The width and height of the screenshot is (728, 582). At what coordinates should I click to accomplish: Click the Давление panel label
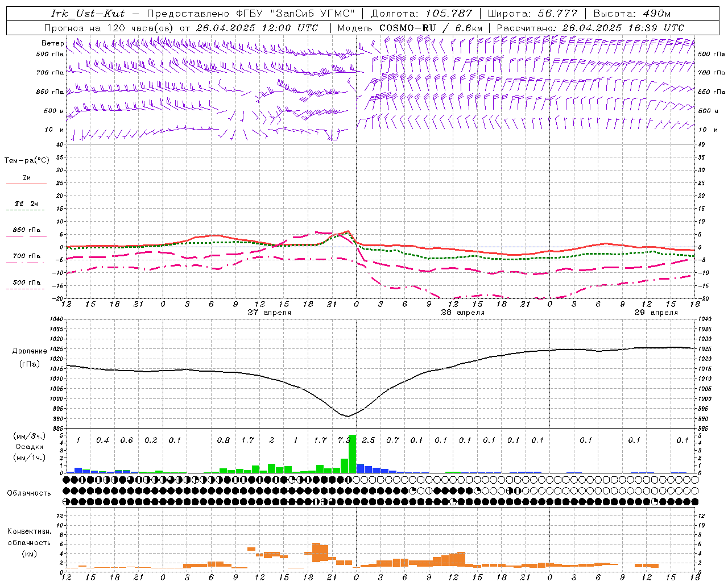30,351
